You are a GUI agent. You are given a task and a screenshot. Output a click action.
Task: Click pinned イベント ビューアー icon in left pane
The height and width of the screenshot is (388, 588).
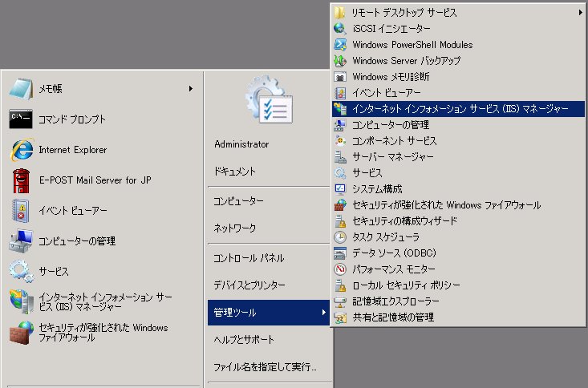pos(21,211)
